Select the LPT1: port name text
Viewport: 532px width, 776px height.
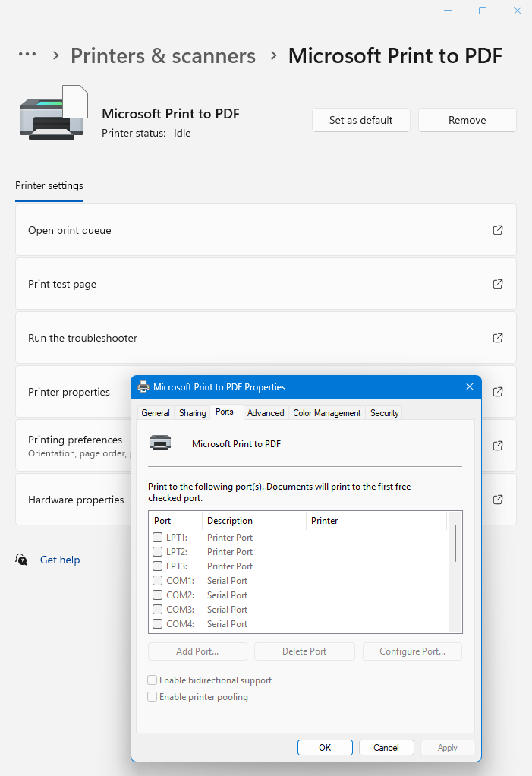[x=177, y=537]
